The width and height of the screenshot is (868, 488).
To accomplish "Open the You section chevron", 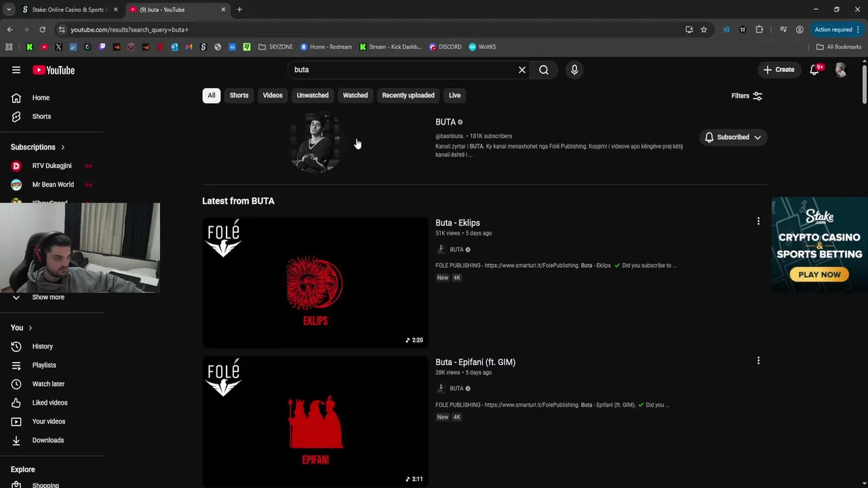I will coord(30,328).
